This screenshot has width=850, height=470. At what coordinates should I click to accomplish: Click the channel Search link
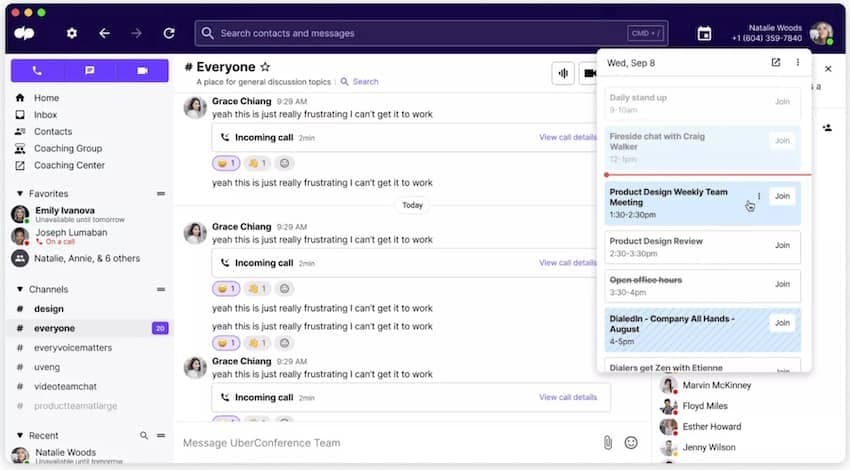pos(359,82)
